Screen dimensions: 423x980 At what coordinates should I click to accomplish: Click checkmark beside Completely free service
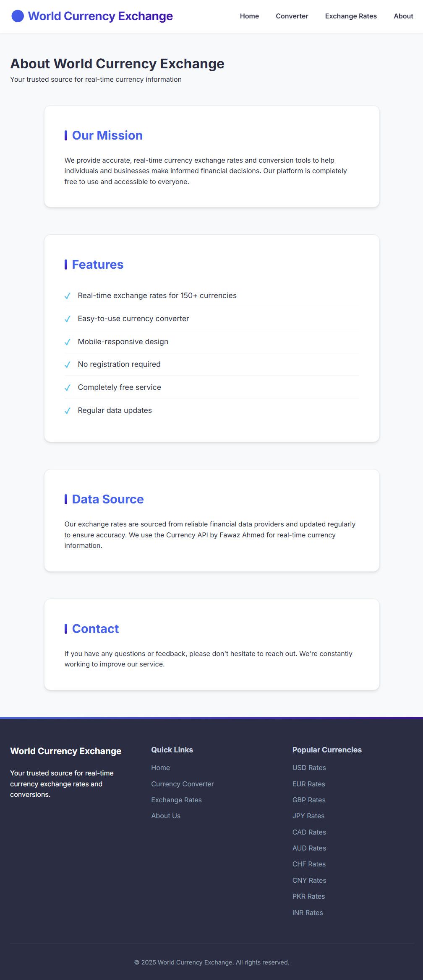(x=68, y=388)
